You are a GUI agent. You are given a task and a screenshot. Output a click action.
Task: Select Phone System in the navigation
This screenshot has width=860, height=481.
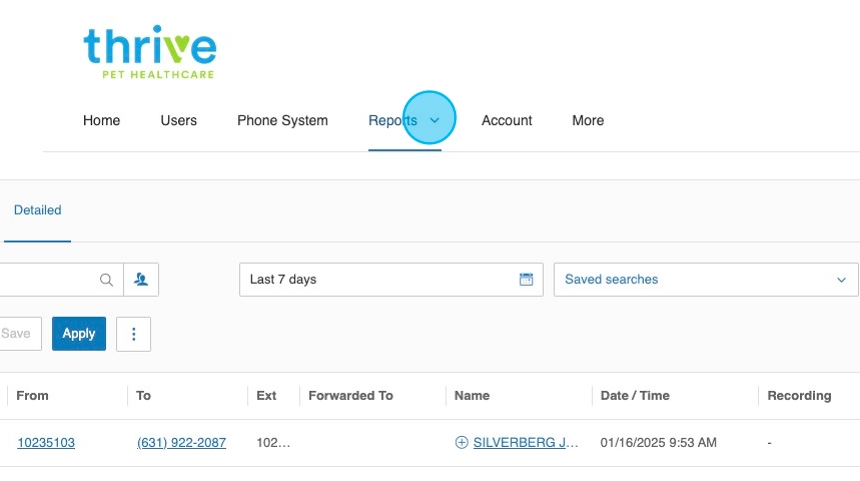282,120
